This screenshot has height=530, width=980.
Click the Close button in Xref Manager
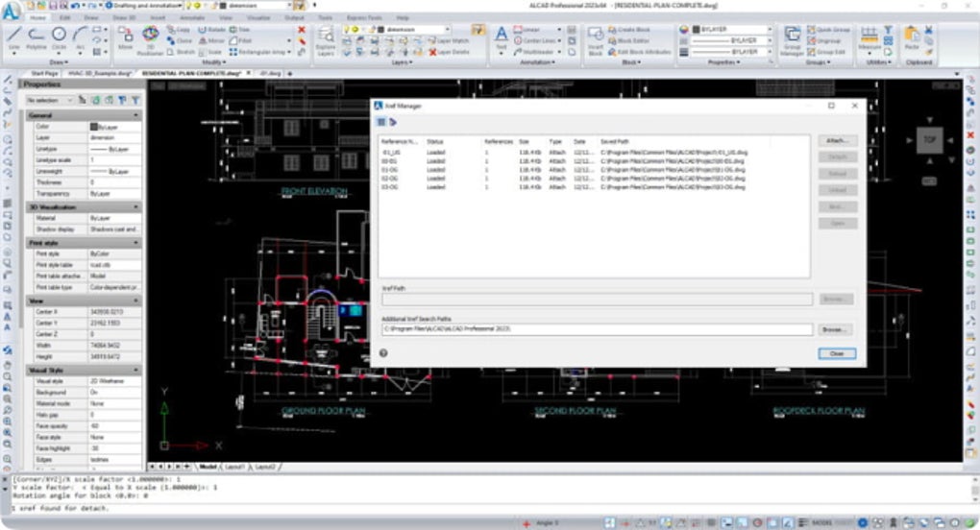(x=837, y=354)
